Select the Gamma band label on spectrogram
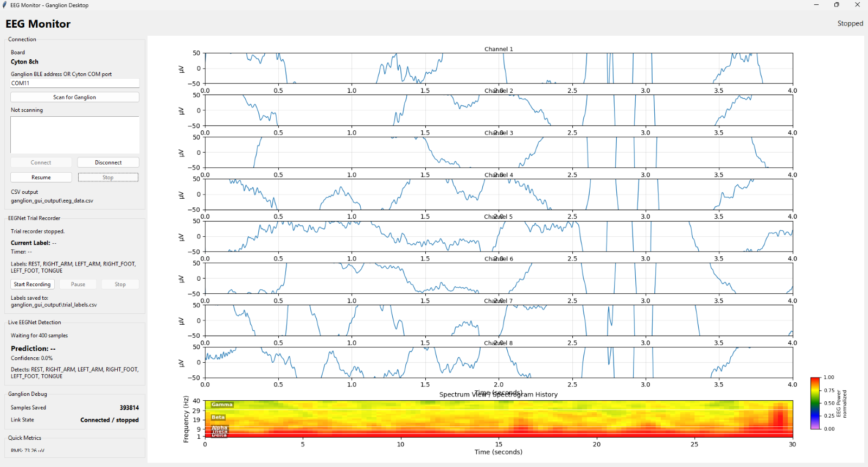Viewport: 868px width, 467px height. point(222,405)
